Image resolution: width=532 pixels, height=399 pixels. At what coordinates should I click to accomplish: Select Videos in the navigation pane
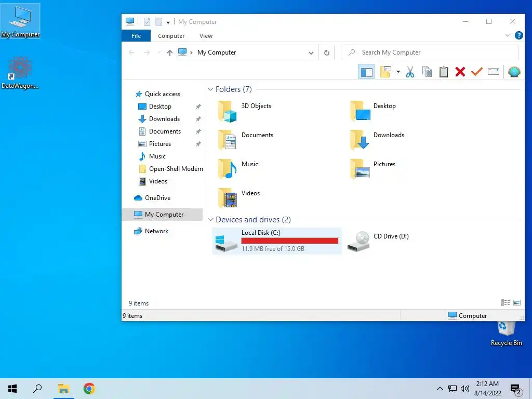coord(158,181)
